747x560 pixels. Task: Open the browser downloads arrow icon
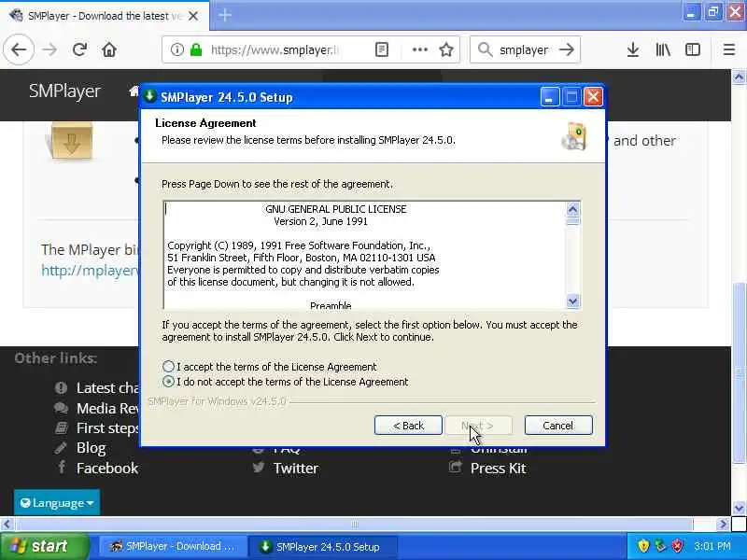point(633,49)
